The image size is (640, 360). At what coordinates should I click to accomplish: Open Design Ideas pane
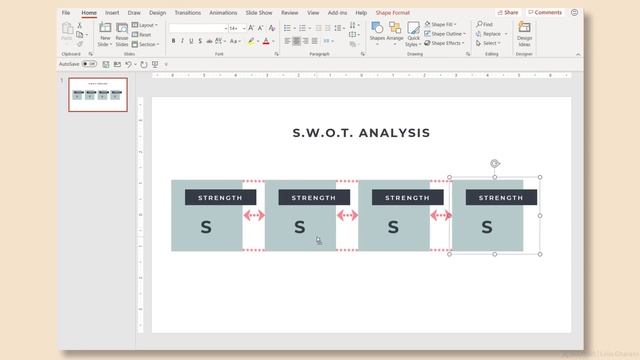[x=524, y=34]
